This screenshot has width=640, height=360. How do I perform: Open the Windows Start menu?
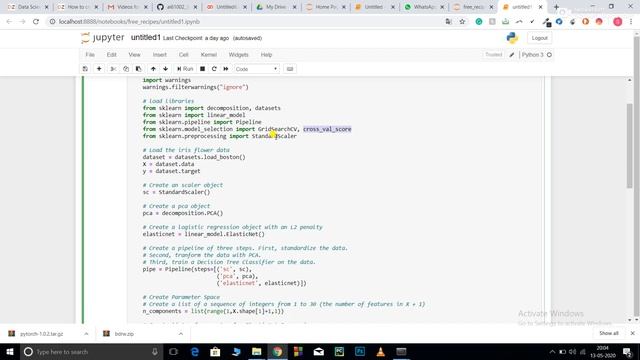click(10, 351)
